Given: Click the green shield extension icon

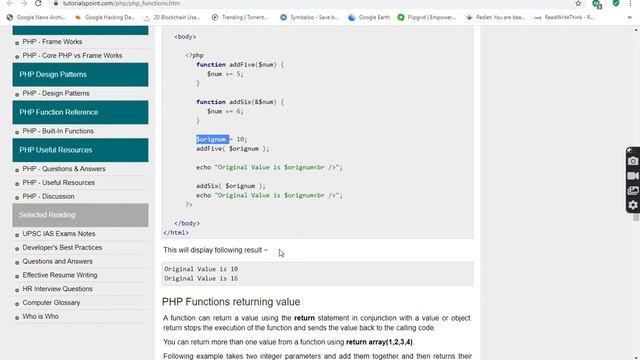Looking at the screenshot, I should coord(616,3).
